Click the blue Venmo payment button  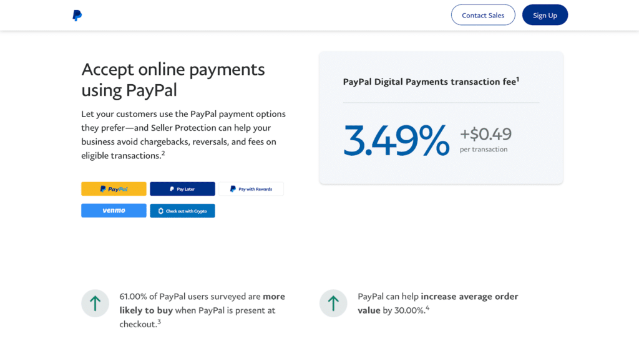pos(114,211)
